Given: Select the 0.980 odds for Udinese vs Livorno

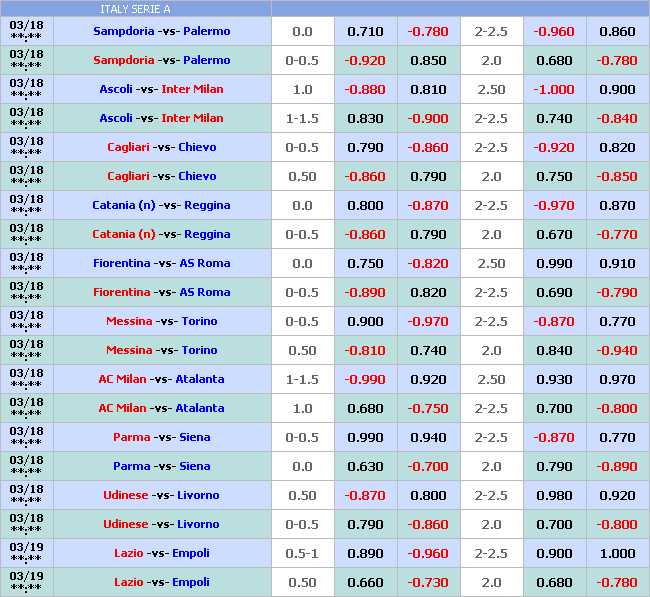Looking at the screenshot, I should pos(554,495).
